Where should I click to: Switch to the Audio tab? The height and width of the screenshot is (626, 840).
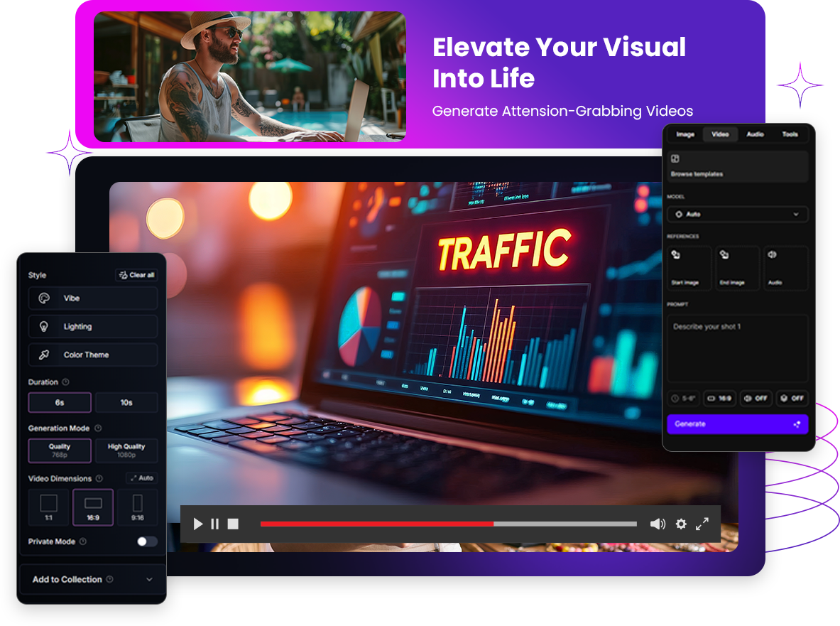click(x=755, y=134)
